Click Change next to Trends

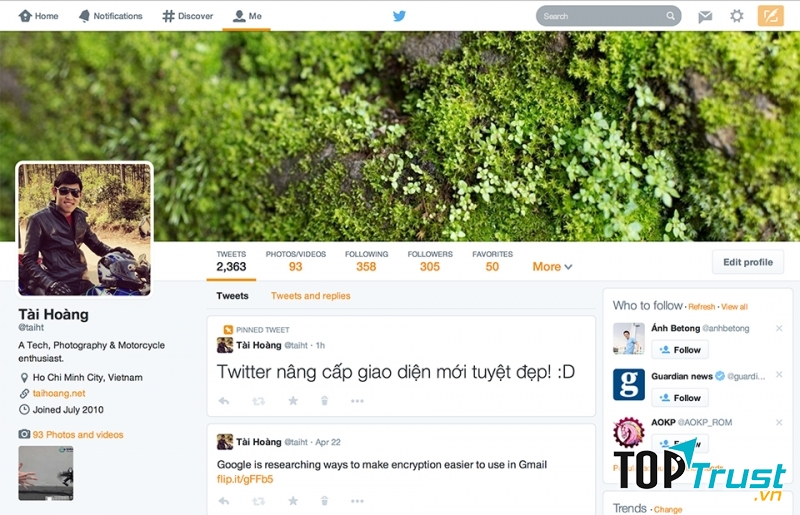668,509
